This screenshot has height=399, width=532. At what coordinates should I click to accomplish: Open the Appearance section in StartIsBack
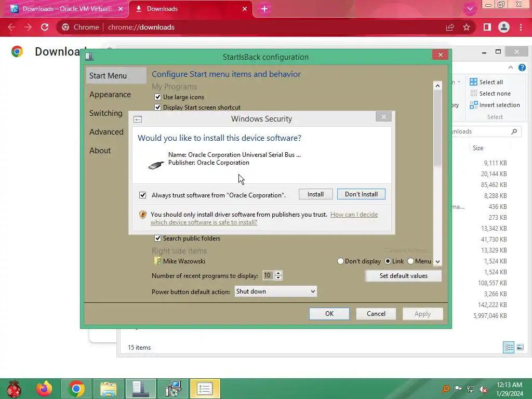coord(110,95)
